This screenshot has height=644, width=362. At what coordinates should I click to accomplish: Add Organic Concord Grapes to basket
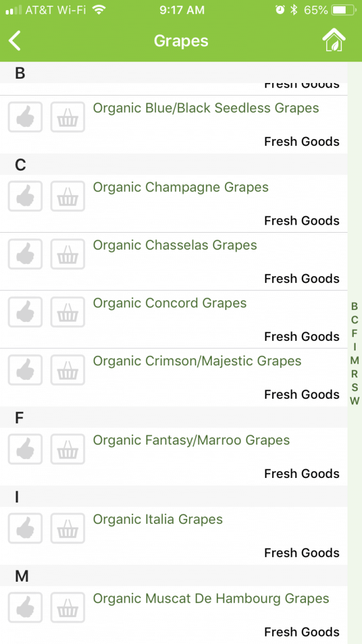[68, 312]
